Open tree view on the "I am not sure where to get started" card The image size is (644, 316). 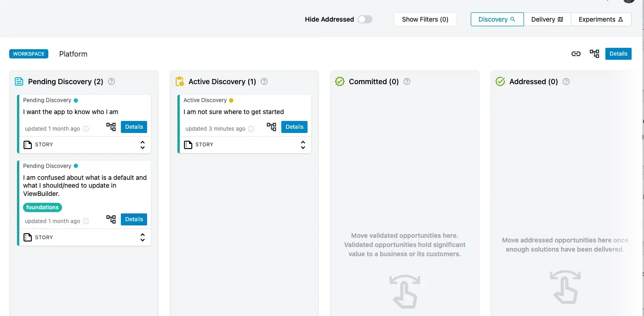click(x=271, y=126)
